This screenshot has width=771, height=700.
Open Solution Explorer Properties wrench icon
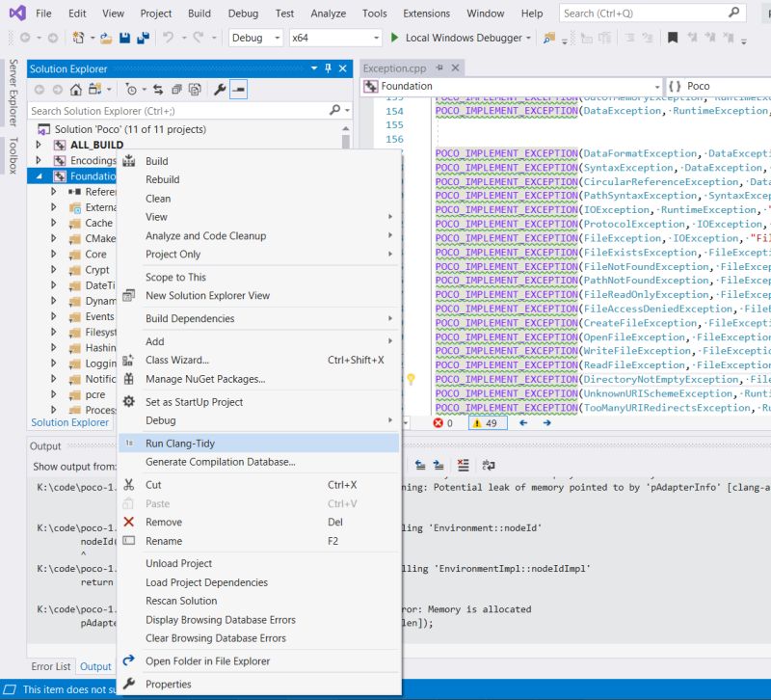tap(219, 92)
